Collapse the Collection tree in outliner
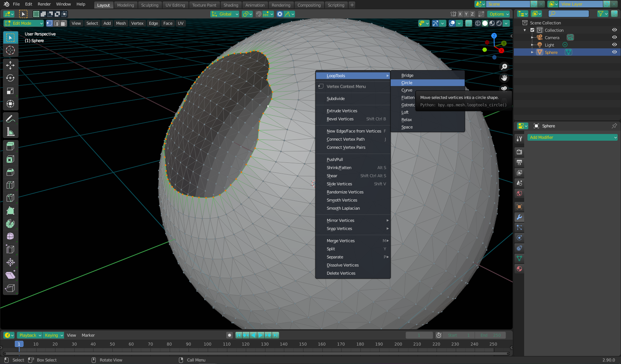 (x=525, y=30)
